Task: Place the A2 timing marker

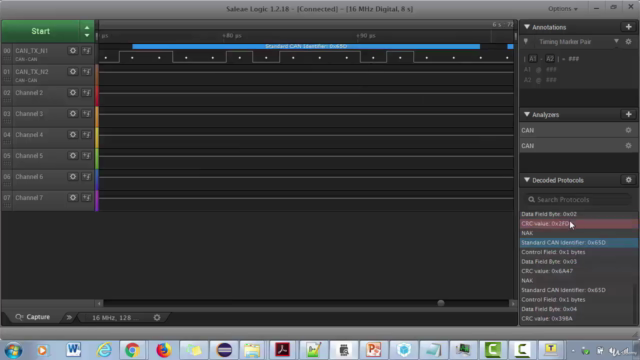Action: [x=550, y=59]
